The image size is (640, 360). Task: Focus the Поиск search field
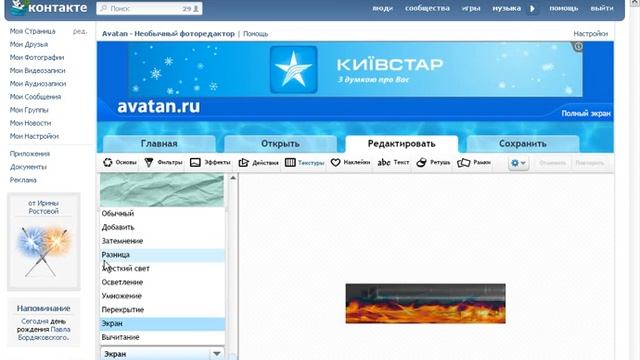(x=149, y=9)
